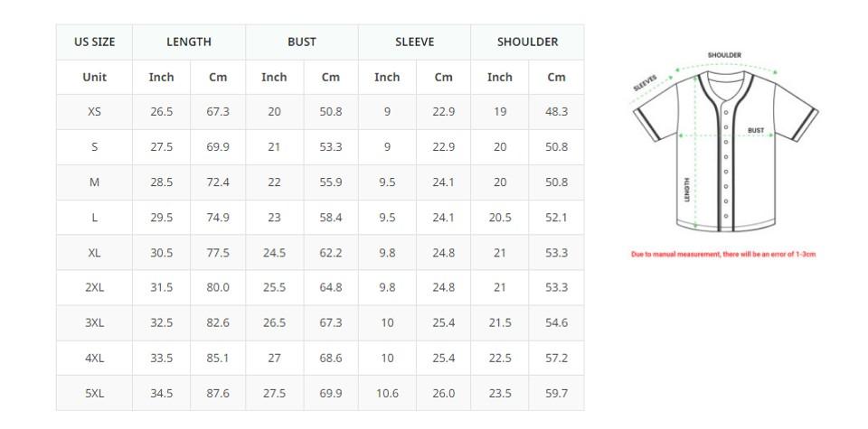Image resolution: width=868 pixels, height=429 pixels.
Task: Click the vertical LENGTH label on diagram
Action: coord(687,190)
